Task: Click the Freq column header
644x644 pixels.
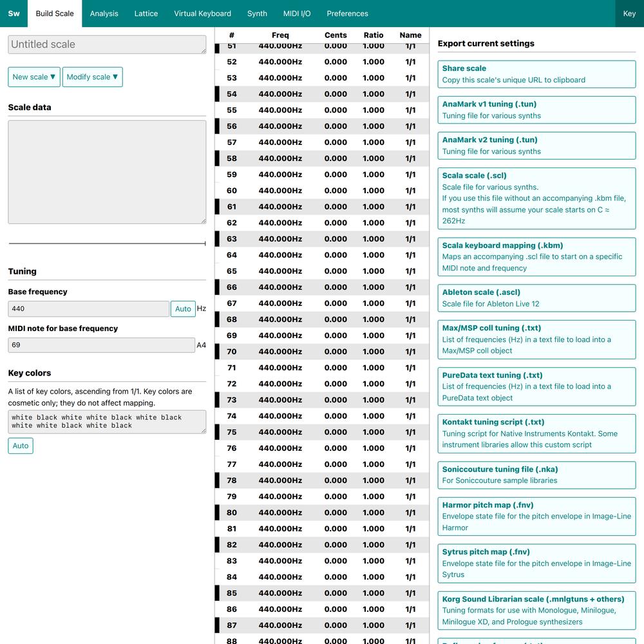Action: 280,35
